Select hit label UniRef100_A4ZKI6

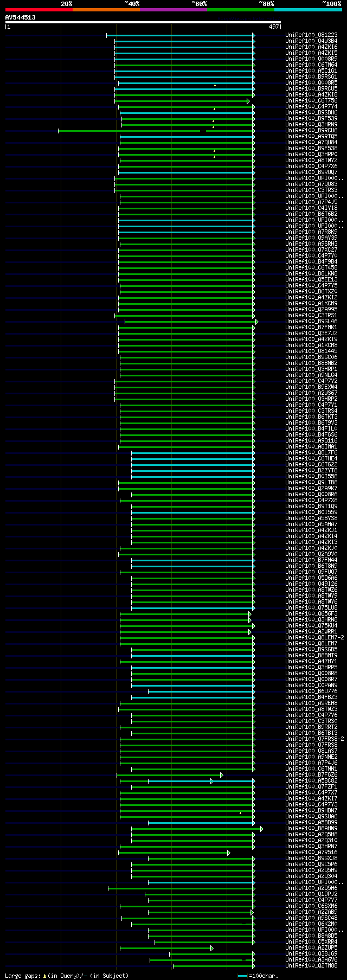[x=311, y=47]
